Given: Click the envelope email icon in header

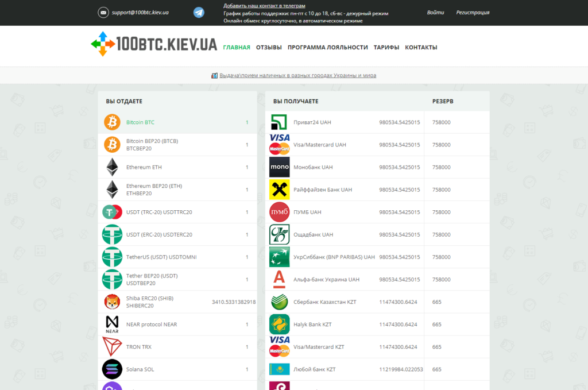Looking at the screenshot, I should pos(103,13).
